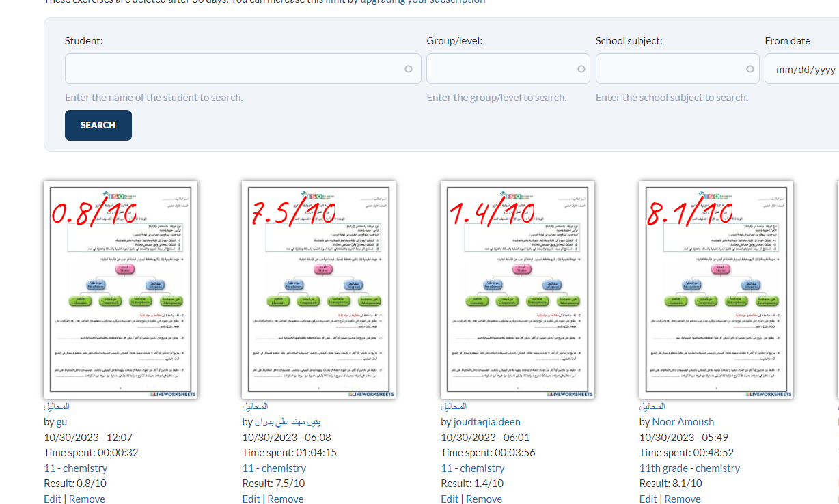
Task: Open student profile joudtaqialdeen
Action: click(486, 422)
